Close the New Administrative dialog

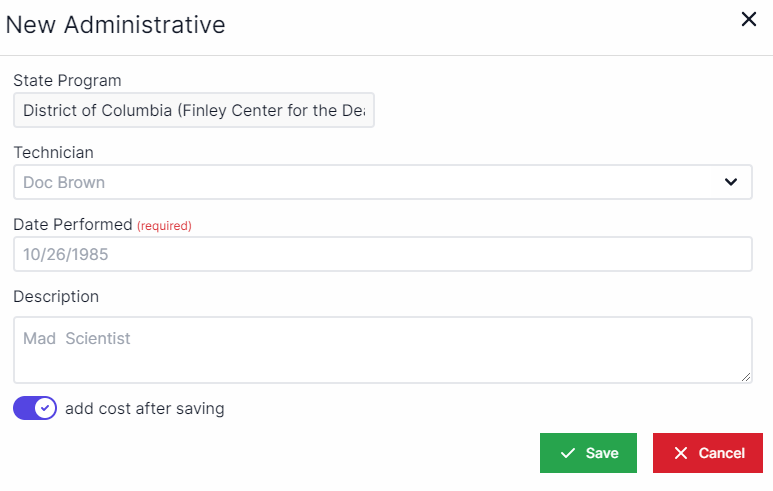(748, 19)
